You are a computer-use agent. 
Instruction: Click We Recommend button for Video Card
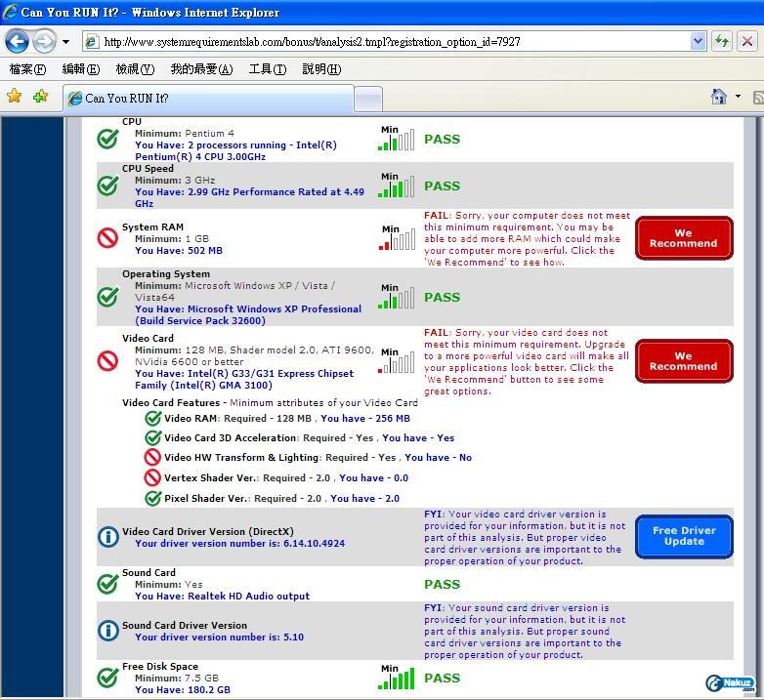[x=683, y=361]
